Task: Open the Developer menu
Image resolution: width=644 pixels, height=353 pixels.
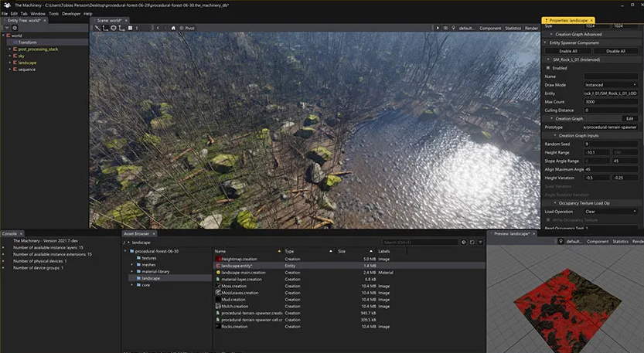Action: point(70,13)
